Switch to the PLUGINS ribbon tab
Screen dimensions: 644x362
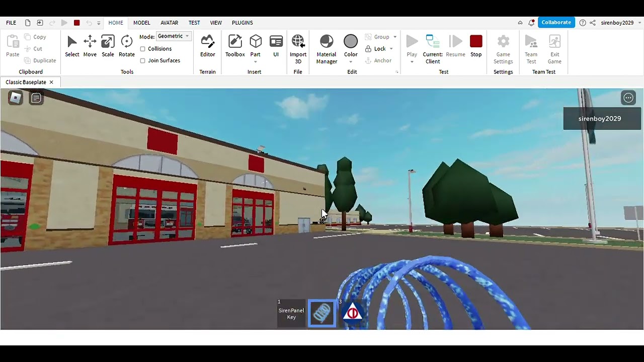click(x=243, y=23)
